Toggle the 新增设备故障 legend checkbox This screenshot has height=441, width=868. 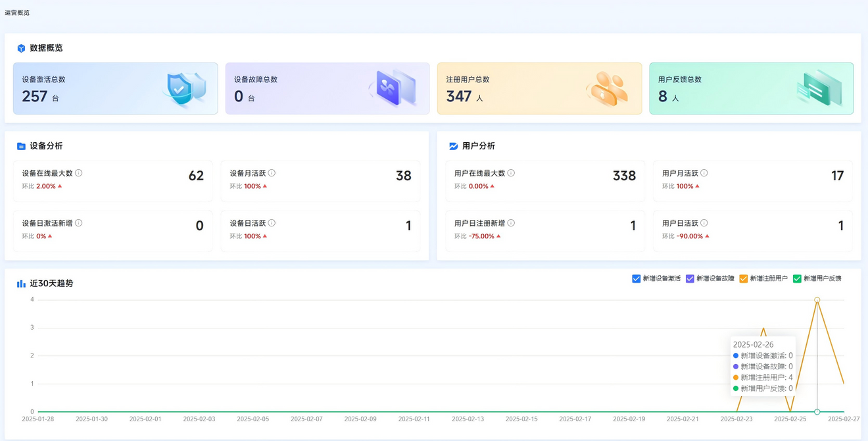click(690, 279)
